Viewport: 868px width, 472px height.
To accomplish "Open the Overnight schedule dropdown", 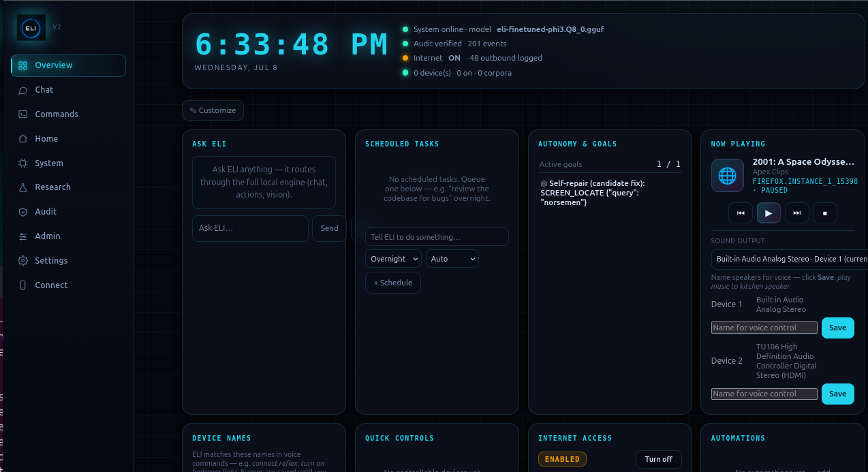I will tap(393, 259).
